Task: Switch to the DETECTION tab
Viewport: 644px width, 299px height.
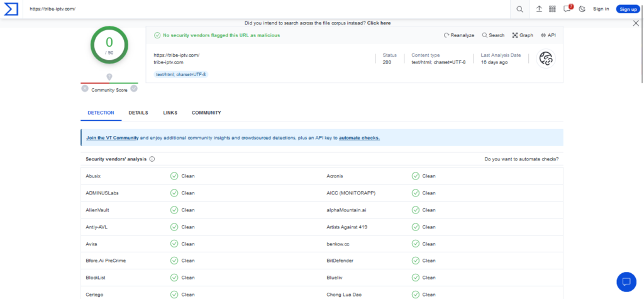Action: 101,113
